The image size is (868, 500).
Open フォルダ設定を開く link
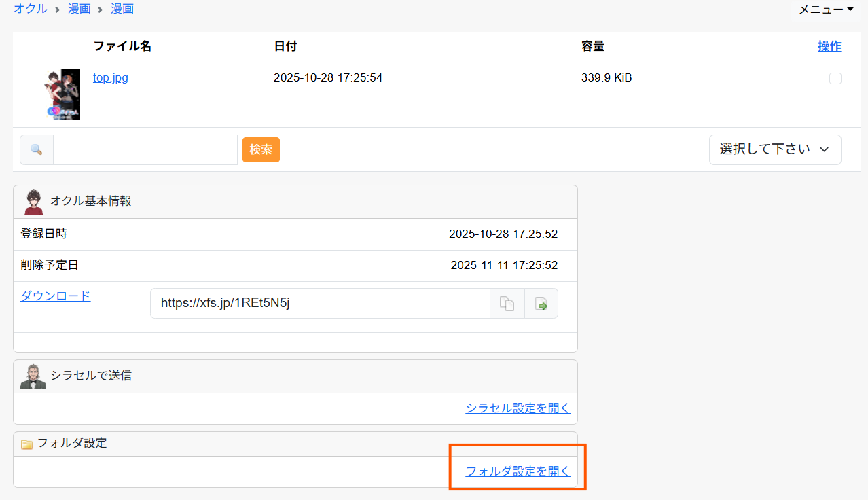[518, 471]
